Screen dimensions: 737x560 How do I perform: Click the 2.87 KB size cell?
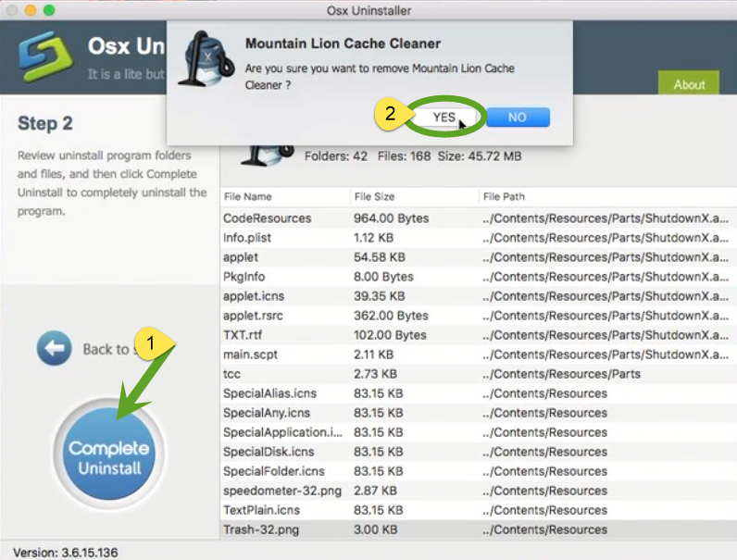tap(375, 491)
